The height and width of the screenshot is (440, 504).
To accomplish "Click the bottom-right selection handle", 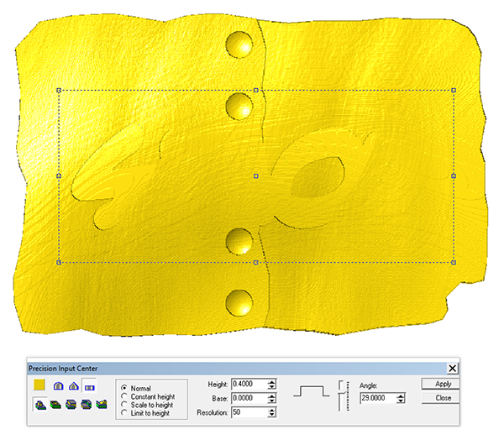I will 454,263.
